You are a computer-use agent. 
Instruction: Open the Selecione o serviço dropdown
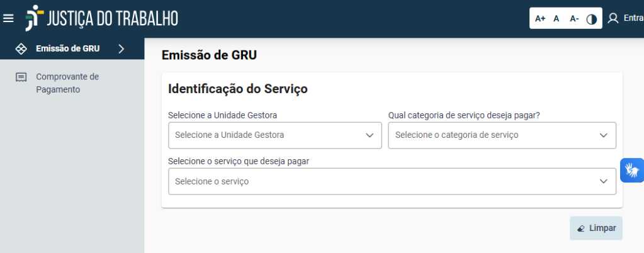(x=392, y=181)
